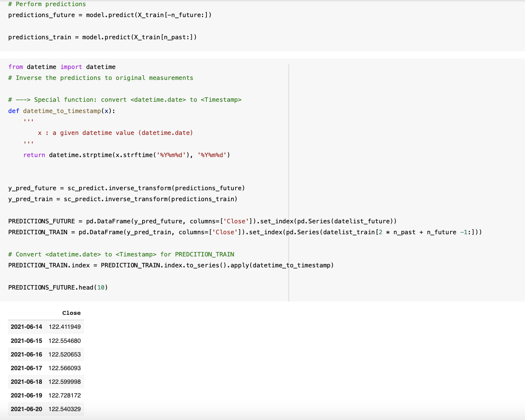Screen dimensions: 525x420
Task: Select the docstring inside datetime_to_timestamp
Action: tap(113, 132)
